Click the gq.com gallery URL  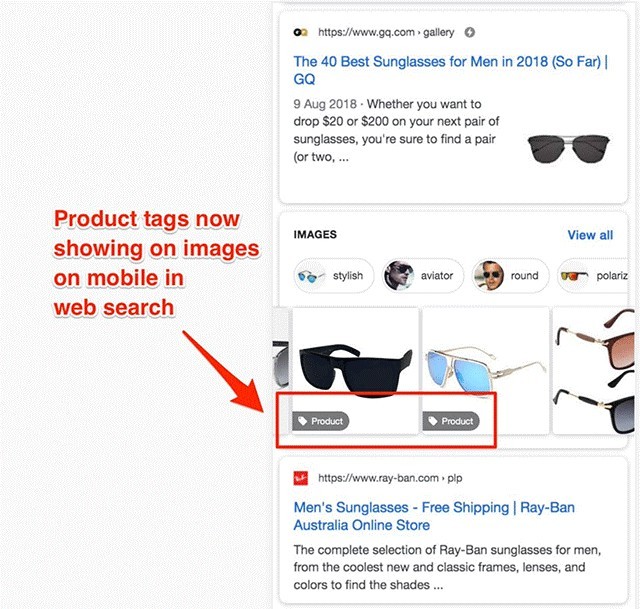[386, 32]
